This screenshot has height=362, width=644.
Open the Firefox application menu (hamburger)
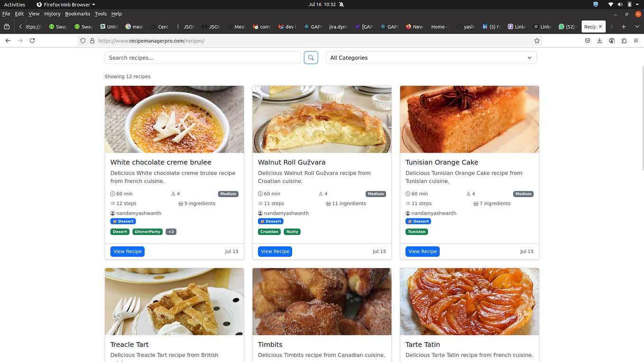[636, 41]
